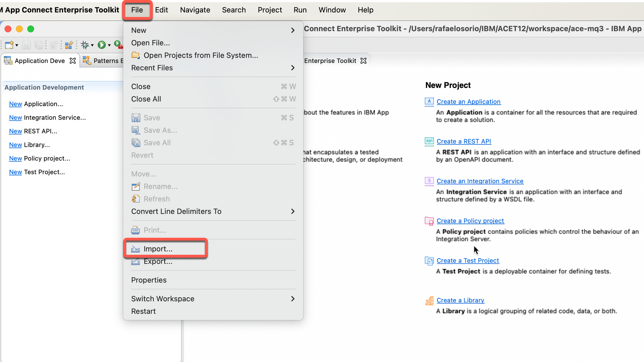Click the Create a Test Project link
Image resolution: width=644 pixels, height=362 pixels.
[468, 261]
